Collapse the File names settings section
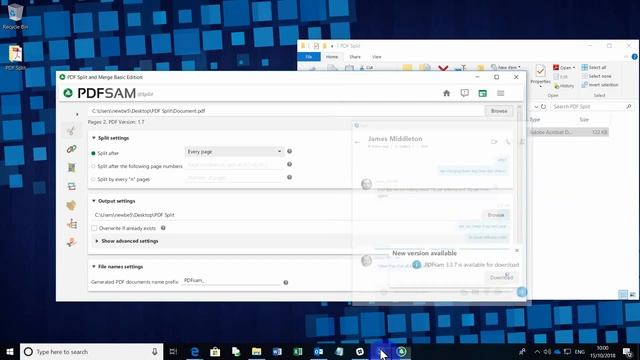Viewport: 640px width, 360px height. (x=93, y=267)
